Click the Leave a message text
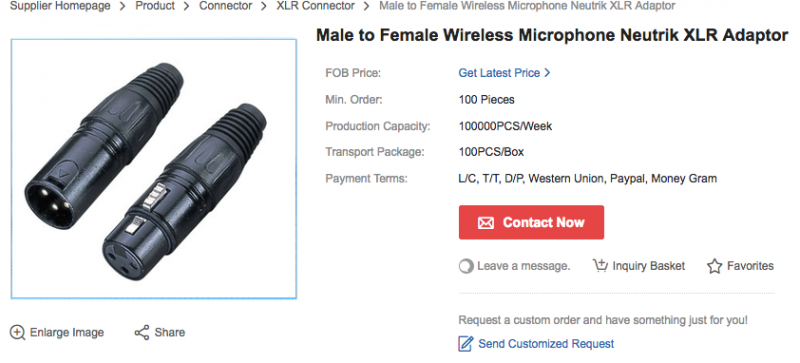The height and width of the screenshot is (363, 800). click(x=523, y=266)
